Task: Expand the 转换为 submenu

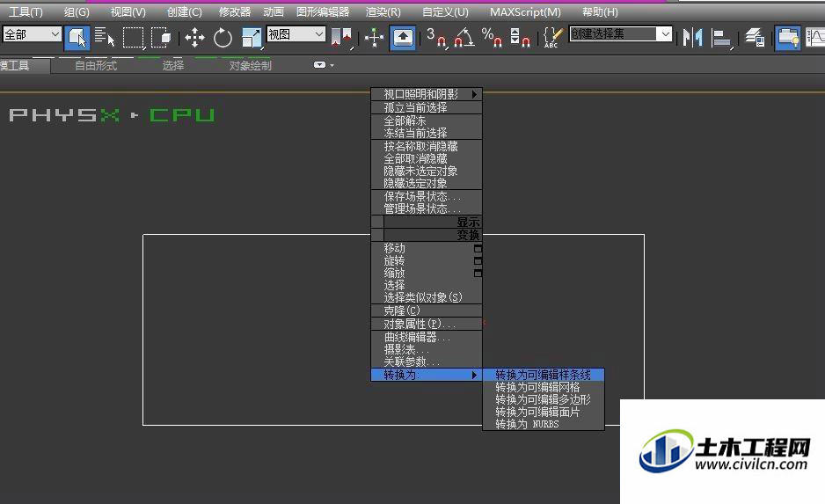Action: coord(427,375)
